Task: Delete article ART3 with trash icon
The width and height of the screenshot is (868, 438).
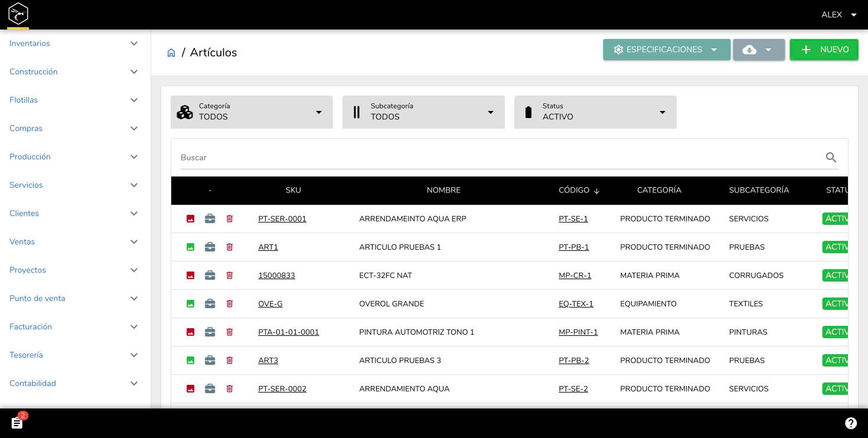Action: 230,361
